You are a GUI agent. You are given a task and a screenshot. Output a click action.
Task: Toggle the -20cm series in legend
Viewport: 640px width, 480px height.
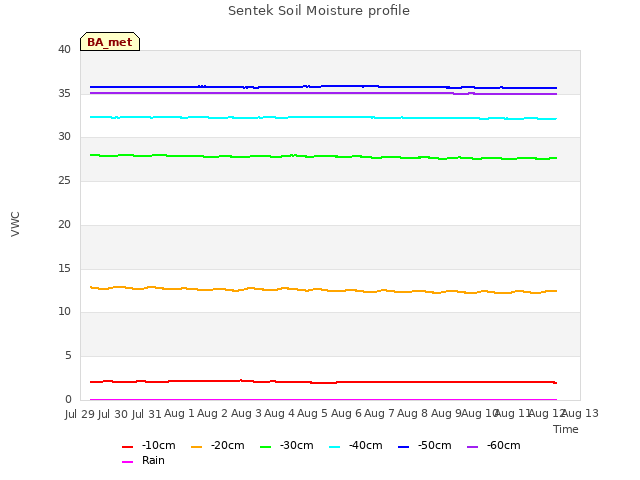coord(218,445)
